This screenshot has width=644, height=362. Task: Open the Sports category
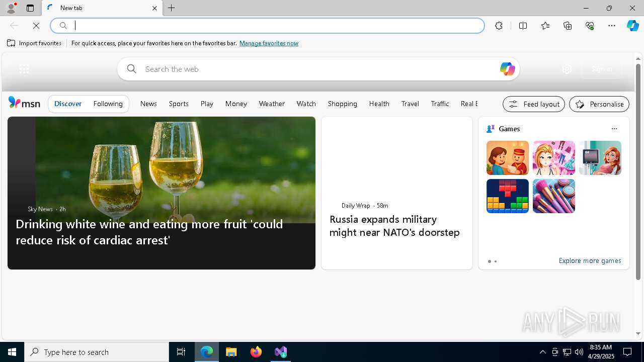179,104
